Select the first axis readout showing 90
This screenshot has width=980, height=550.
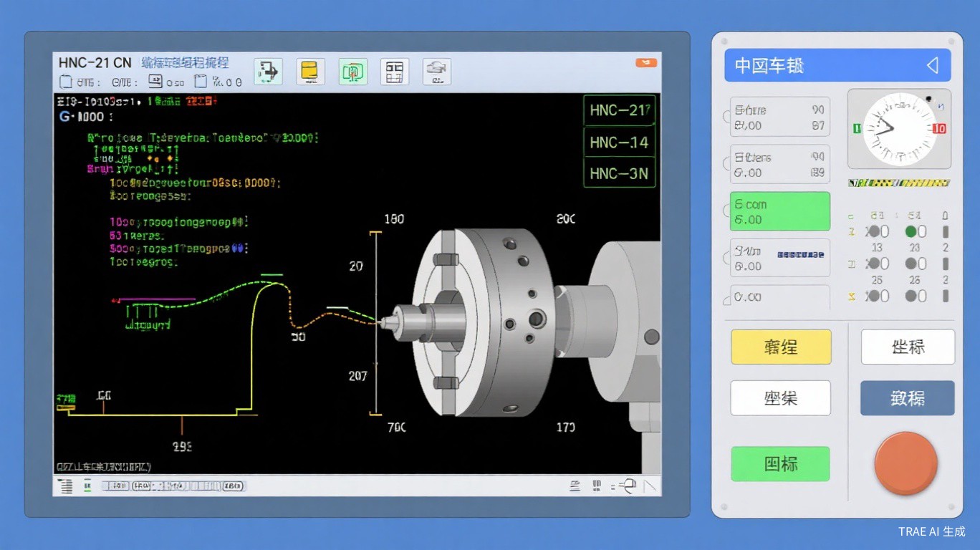[x=780, y=117]
